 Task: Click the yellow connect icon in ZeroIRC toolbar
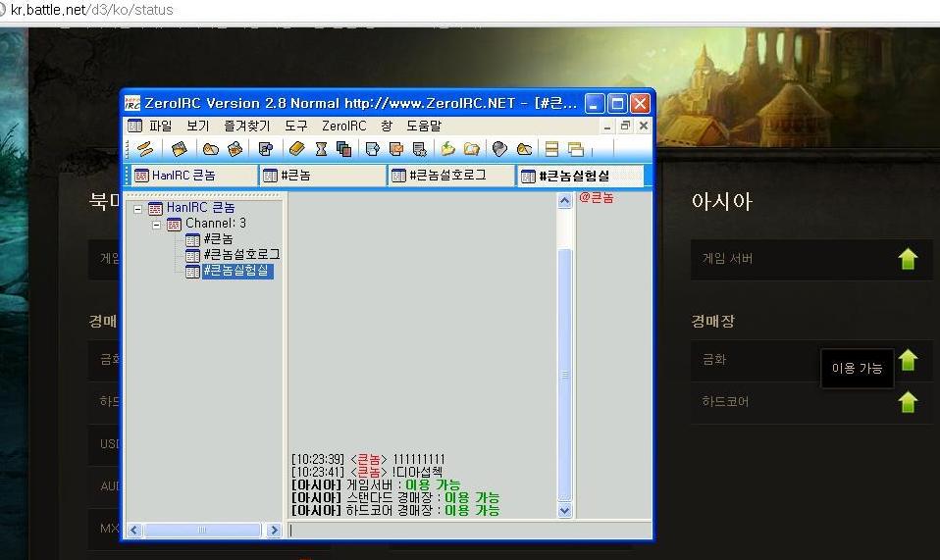coord(145,148)
